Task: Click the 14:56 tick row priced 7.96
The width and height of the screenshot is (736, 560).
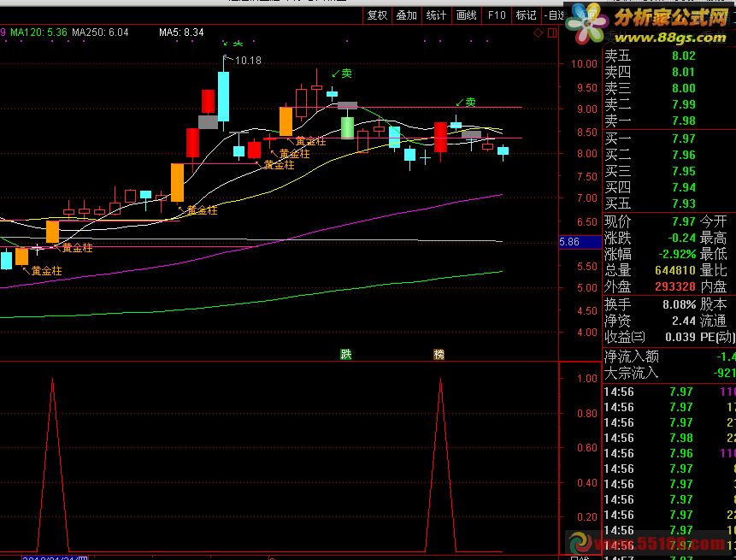Action: (x=668, y=453)
